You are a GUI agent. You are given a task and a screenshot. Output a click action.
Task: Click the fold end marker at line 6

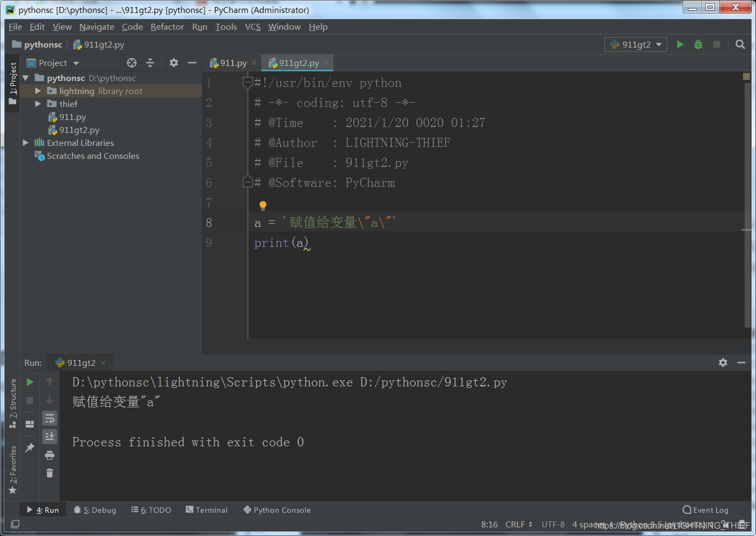[247, 182]
